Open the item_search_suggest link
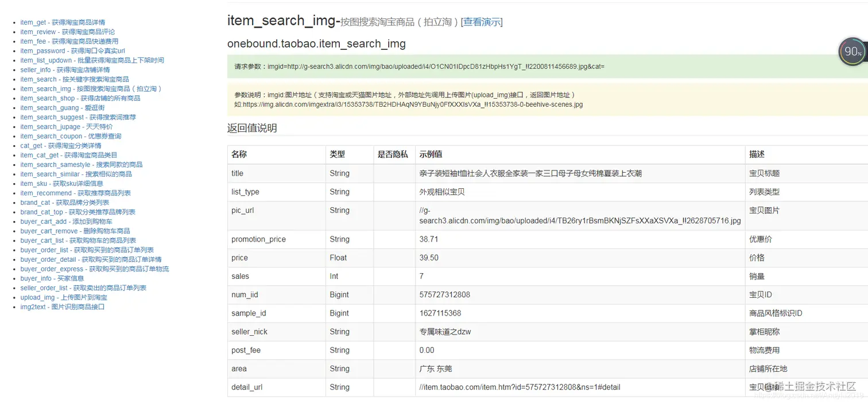 point(78,117)
